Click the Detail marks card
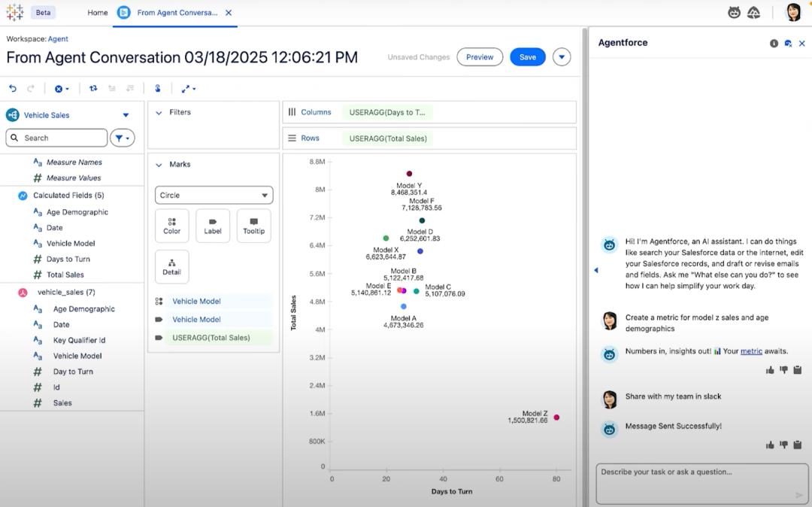The image size is (812, 507). (171, 266)
